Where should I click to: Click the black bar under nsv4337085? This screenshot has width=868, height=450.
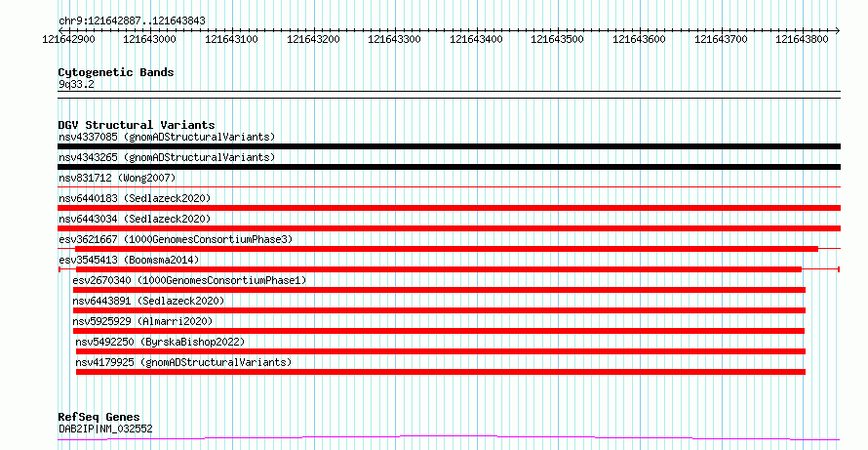click(x=449, y=146)
